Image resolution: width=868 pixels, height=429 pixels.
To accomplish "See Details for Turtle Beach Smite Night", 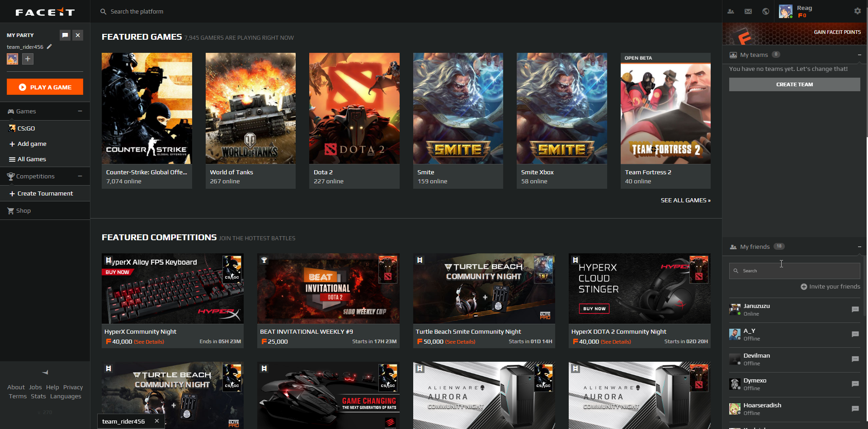I will (x=460, y=342).
